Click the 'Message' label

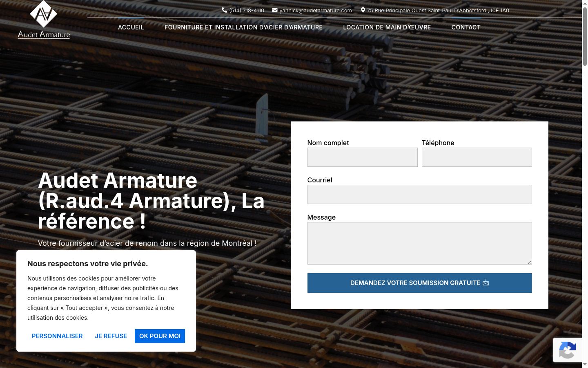click(x=321, y=217)
